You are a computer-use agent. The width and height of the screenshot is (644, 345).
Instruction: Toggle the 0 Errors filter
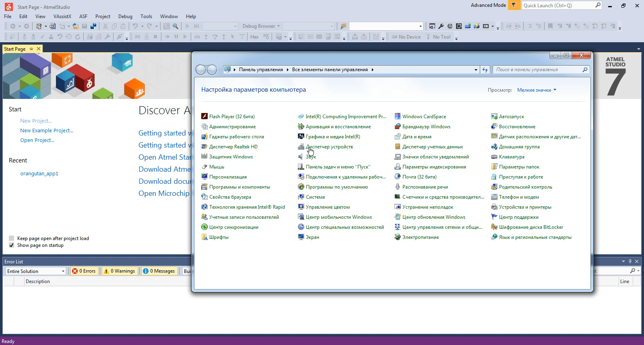point(84,271)
